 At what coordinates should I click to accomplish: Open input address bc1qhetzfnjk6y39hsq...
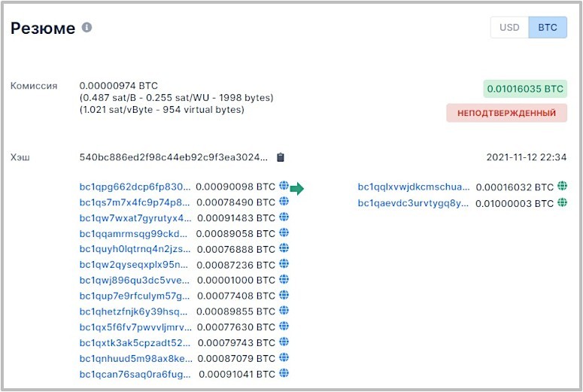coord(133,311)
